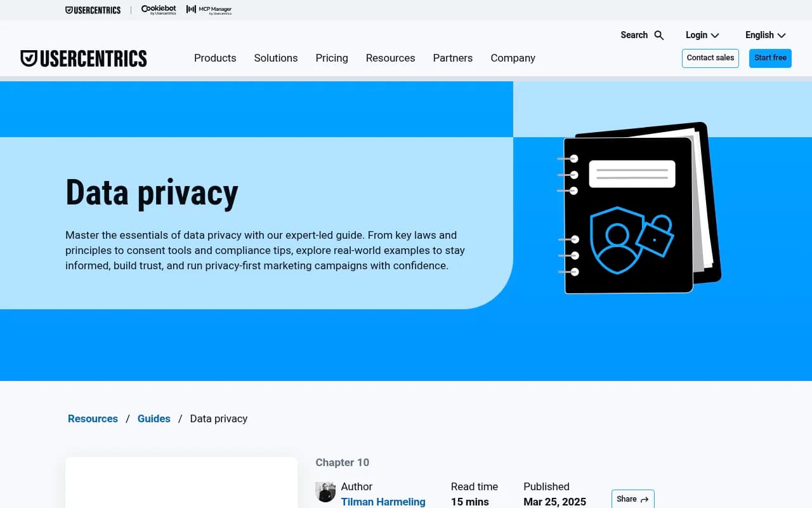Click the Data privacy heading
Screen dimensions: 812x508
point(152,192)
